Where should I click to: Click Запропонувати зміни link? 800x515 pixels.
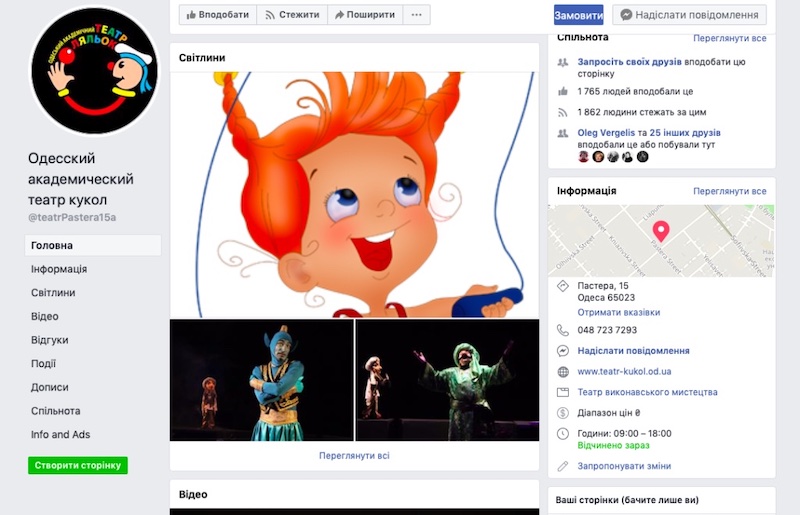[x=624, y=466]
